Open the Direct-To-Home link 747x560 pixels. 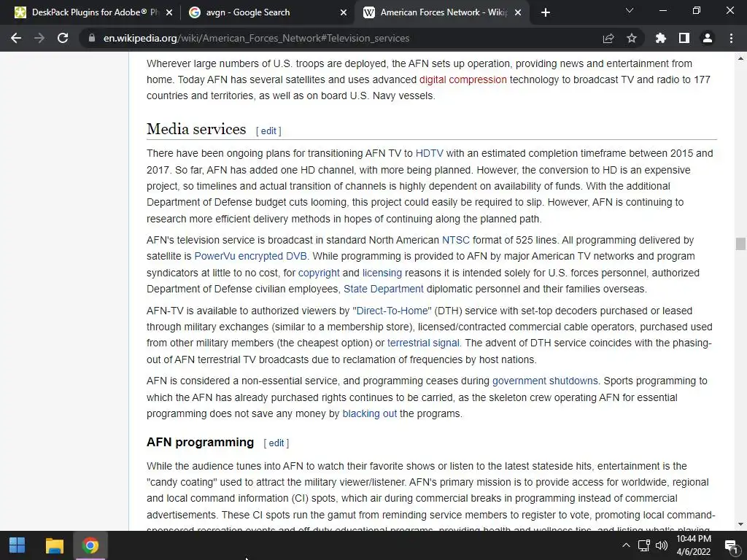point(392,311)
